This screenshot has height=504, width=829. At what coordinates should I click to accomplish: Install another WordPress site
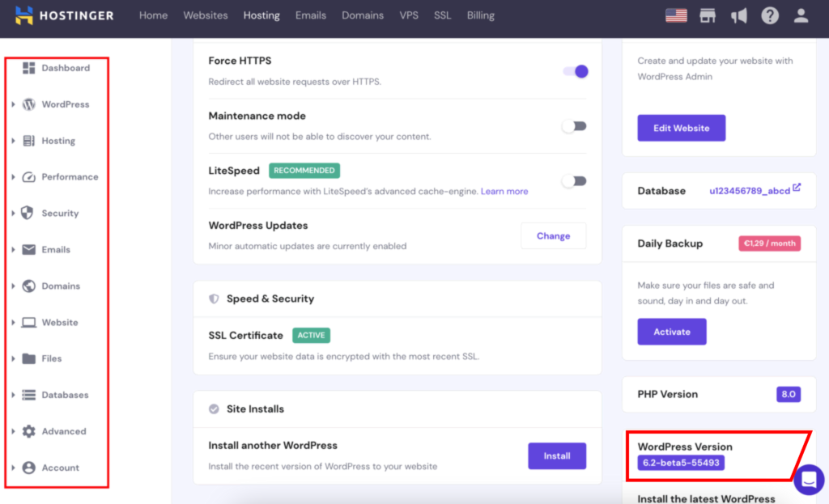(x=557, y=456)
